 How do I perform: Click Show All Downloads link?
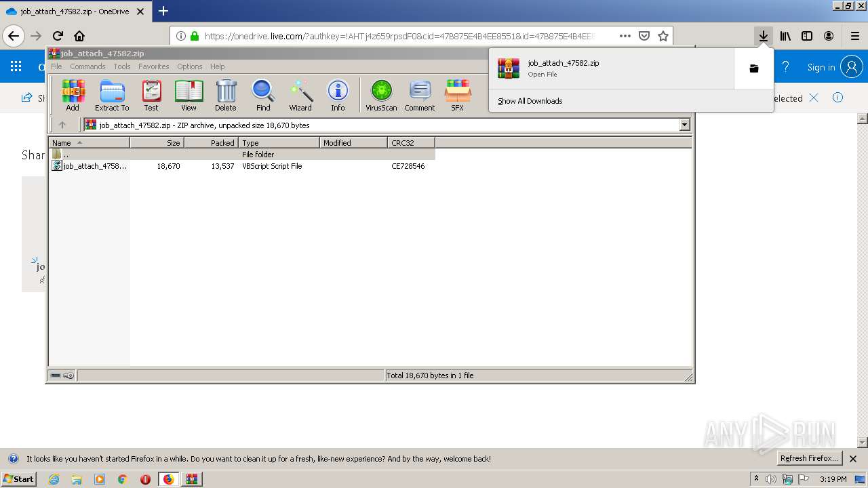(x=530, y=101)
